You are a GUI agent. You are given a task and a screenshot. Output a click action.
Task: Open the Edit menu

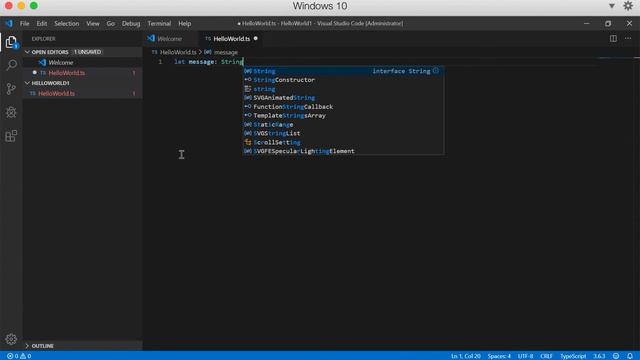[42, 23]
